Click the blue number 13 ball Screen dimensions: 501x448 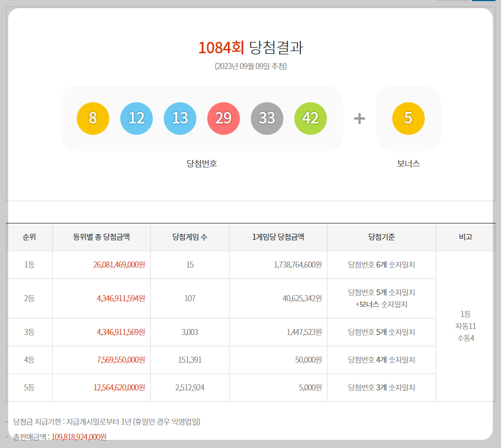pos(180,119)
